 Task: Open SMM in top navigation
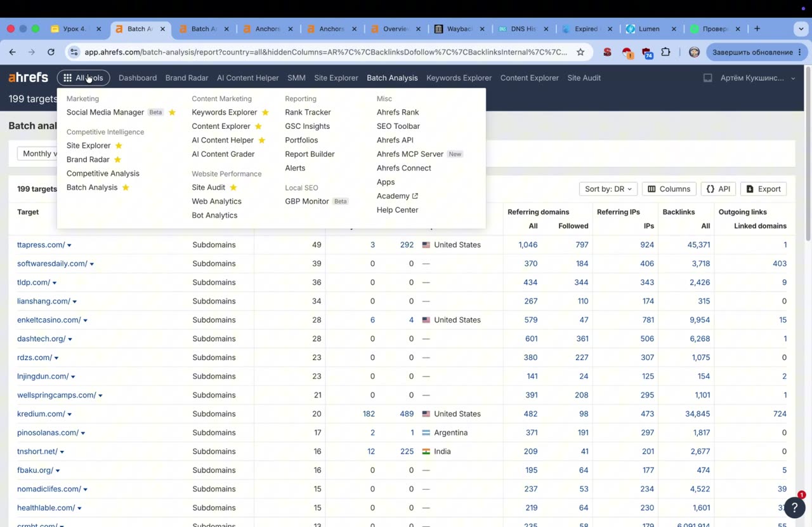pos(296,78)
